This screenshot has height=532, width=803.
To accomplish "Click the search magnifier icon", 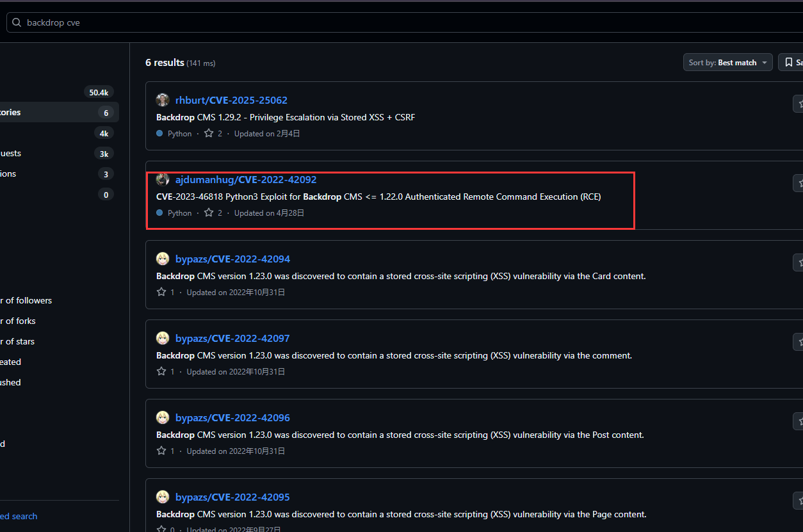I will [17, 22].
